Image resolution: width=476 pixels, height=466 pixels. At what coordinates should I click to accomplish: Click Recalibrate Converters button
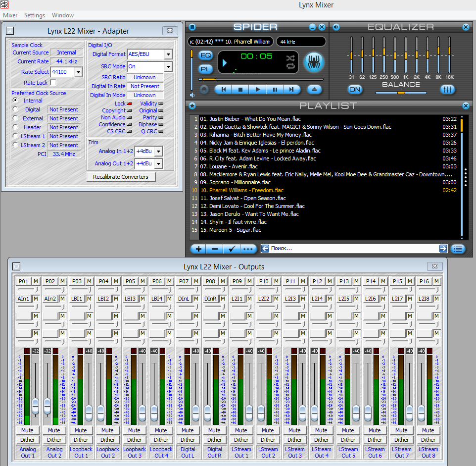tap(121, 177)
